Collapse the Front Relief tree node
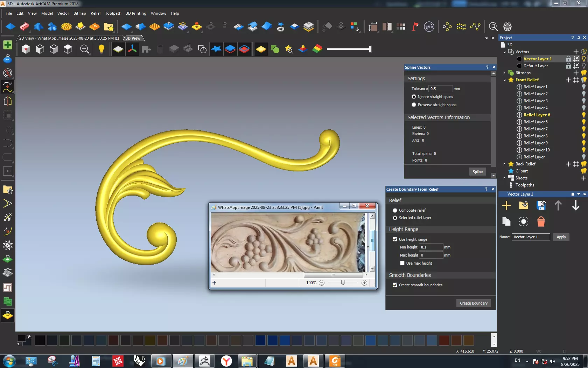The height and width of the screenshot is (368, 588). 504,80
